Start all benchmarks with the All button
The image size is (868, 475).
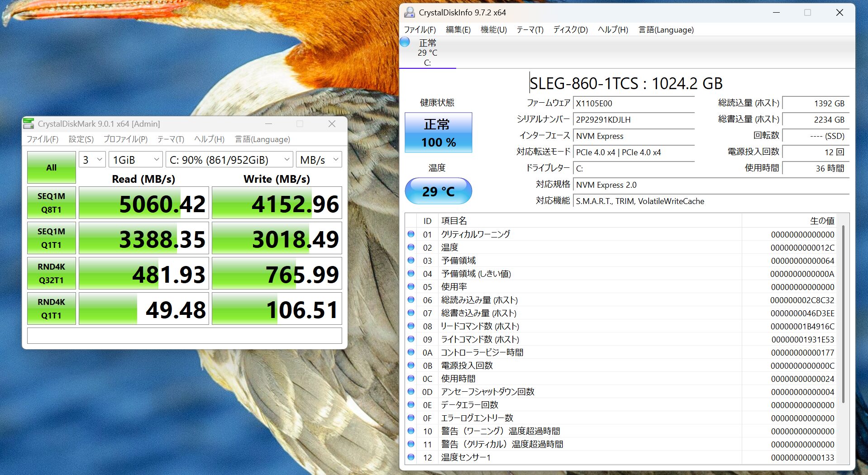click(51, 167)
